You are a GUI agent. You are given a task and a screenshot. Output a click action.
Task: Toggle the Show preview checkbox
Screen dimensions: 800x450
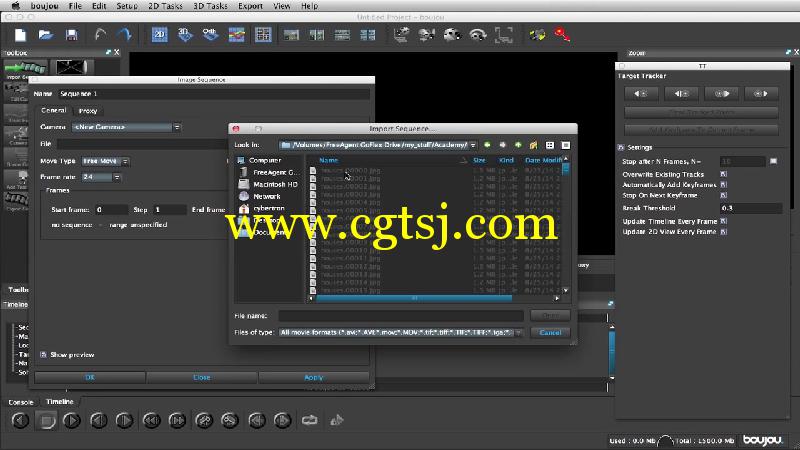click(x=43, y=355)
